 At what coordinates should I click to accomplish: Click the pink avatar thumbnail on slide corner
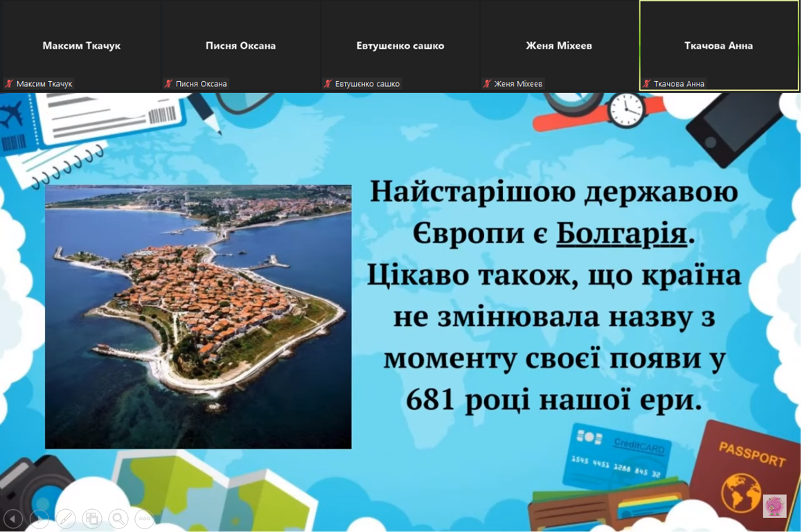[x=774, y=506]
